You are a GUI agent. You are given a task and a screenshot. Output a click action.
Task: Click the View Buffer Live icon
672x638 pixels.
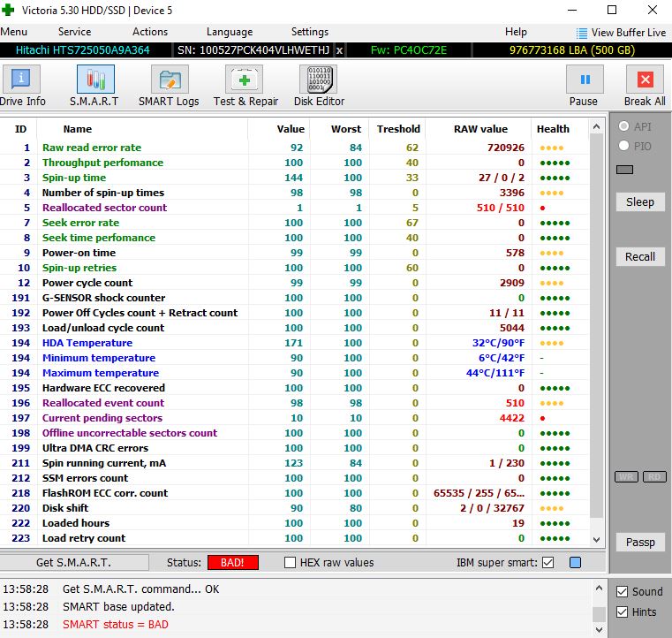[x=582, y=33]
